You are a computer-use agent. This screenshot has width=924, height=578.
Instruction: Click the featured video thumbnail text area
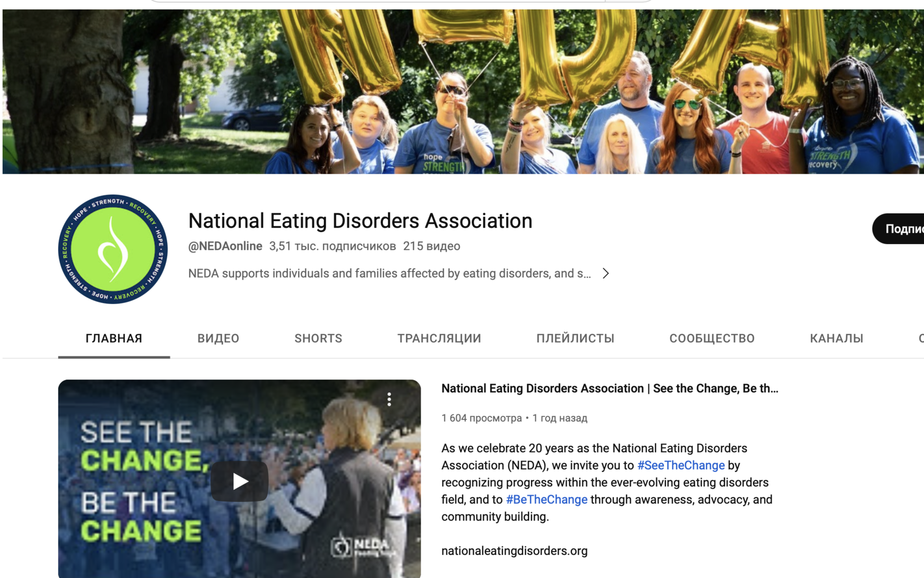point(142,482)
